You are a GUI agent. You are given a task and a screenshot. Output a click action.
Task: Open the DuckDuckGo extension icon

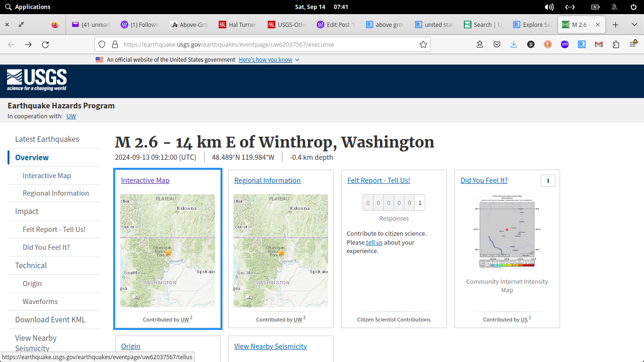(x=548, y=44)
